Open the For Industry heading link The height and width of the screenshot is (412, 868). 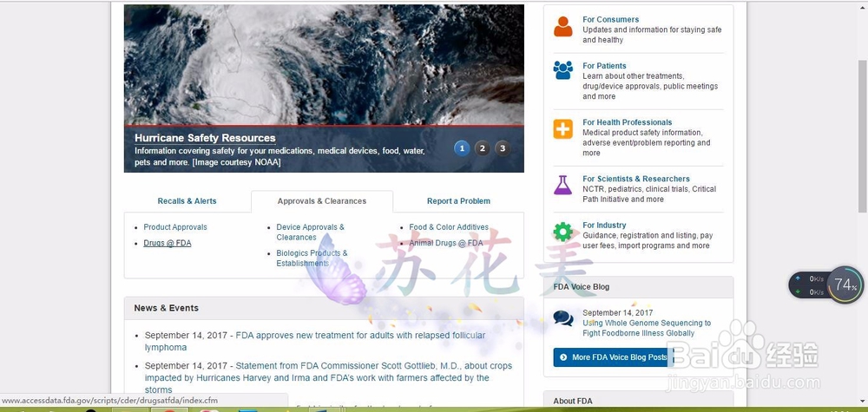(604, 225)
